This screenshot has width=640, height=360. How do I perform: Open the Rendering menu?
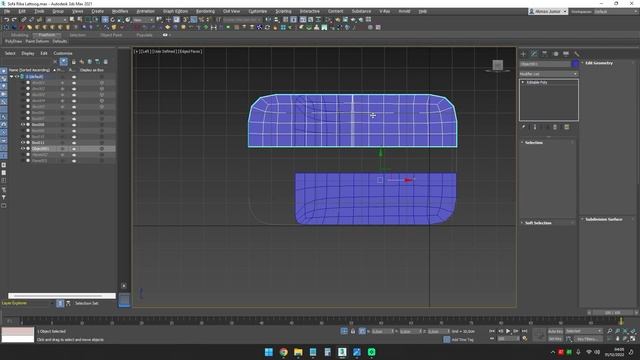pos(205,11)
